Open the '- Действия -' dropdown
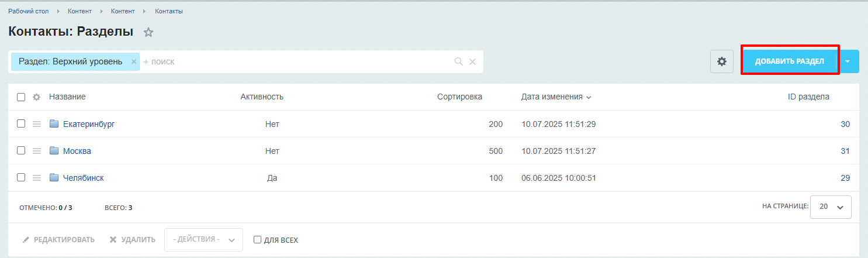The width and height of the screenshot is (868, 258). (203, 240)
